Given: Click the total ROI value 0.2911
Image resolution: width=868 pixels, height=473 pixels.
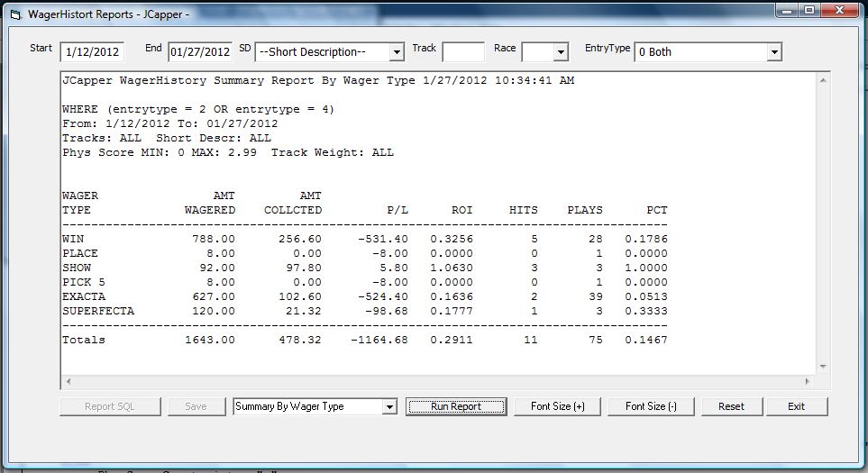Looking at the screenshot, I should tap(452, 340).
